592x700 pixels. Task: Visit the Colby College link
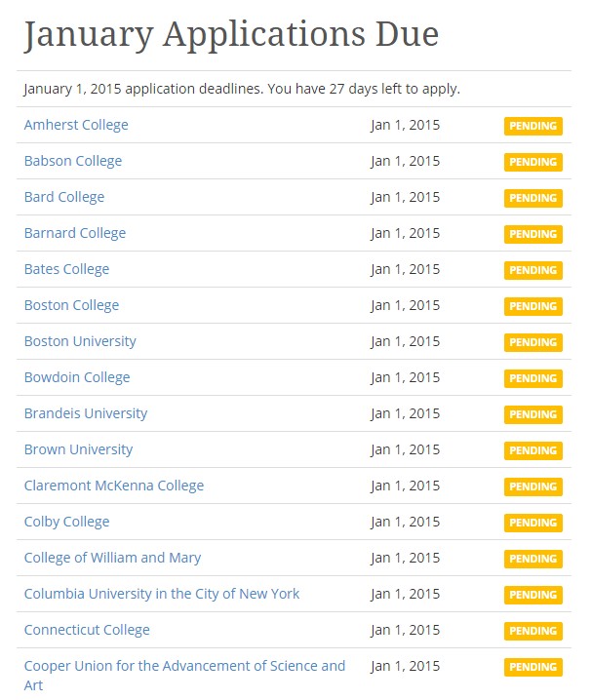click(x=66, y=523)
